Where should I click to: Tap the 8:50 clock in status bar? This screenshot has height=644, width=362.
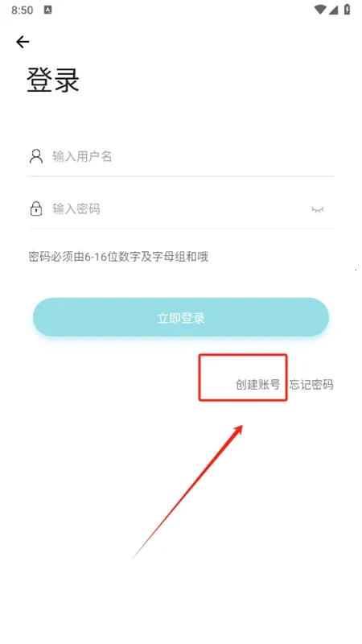click(x=23, y=10)
